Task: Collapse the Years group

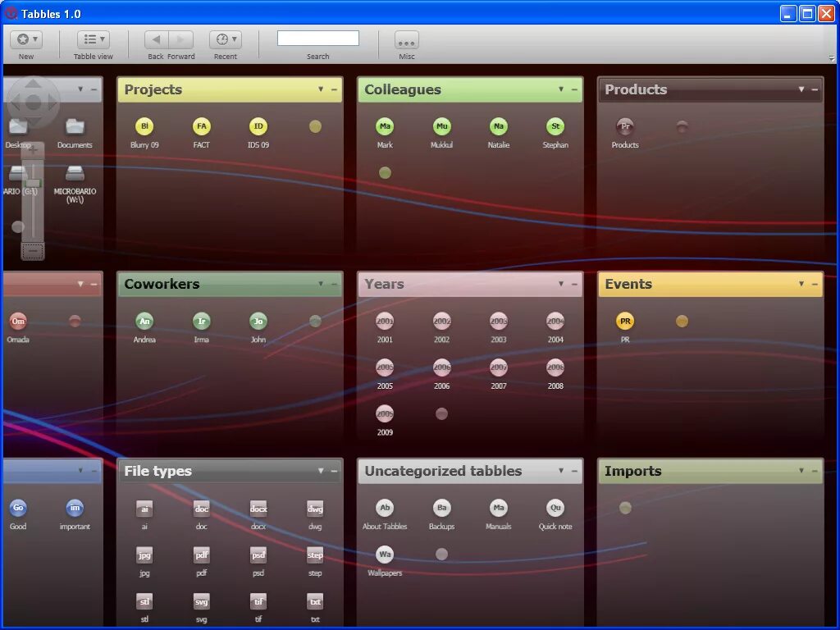Action: click(574, 284)
